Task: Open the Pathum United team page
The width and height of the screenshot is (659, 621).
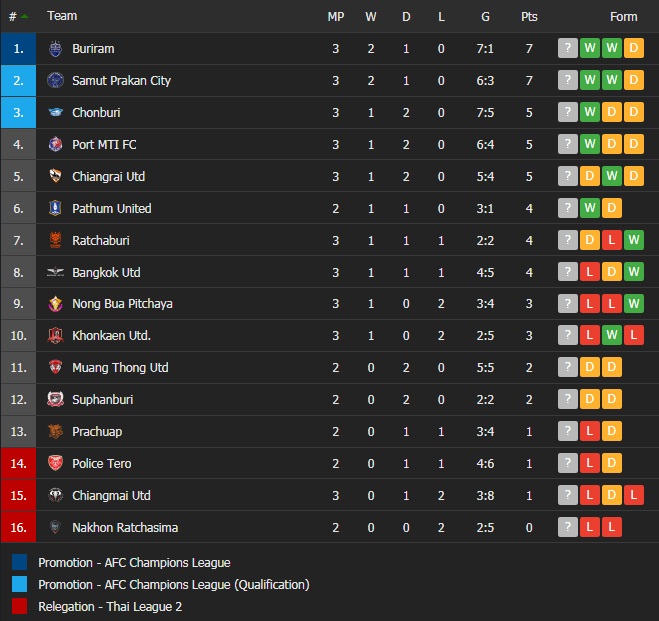Action: [x=112, y=209]
